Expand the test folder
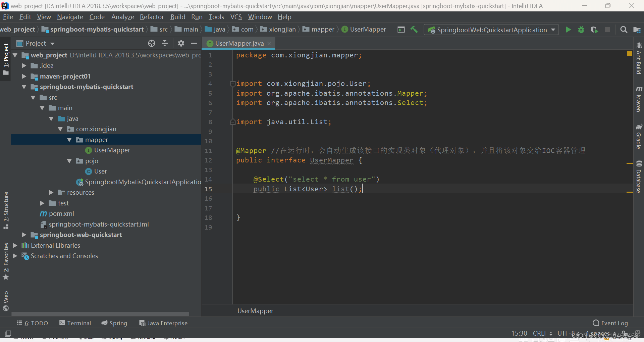 (x=42, y=203)
